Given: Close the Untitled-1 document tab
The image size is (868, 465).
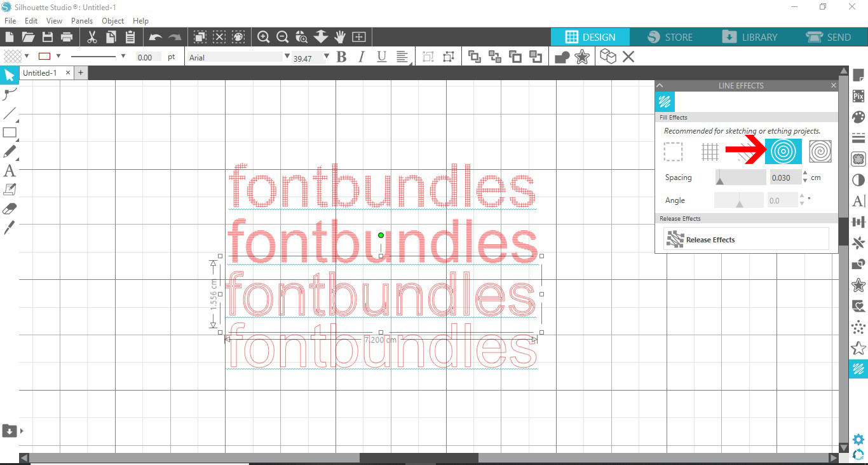Looking at the screenshot, I should pos(68,73).
